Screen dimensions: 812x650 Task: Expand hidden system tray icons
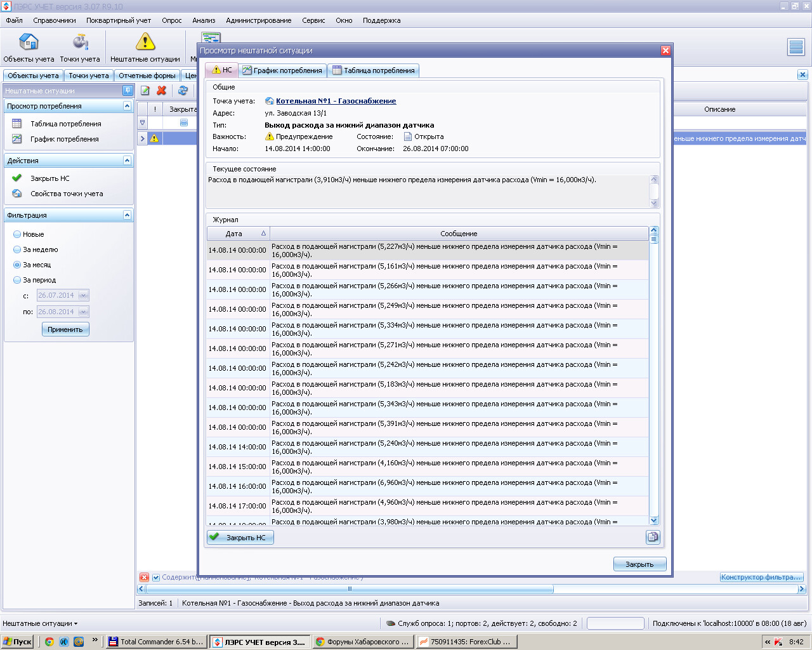click(768, 642)
